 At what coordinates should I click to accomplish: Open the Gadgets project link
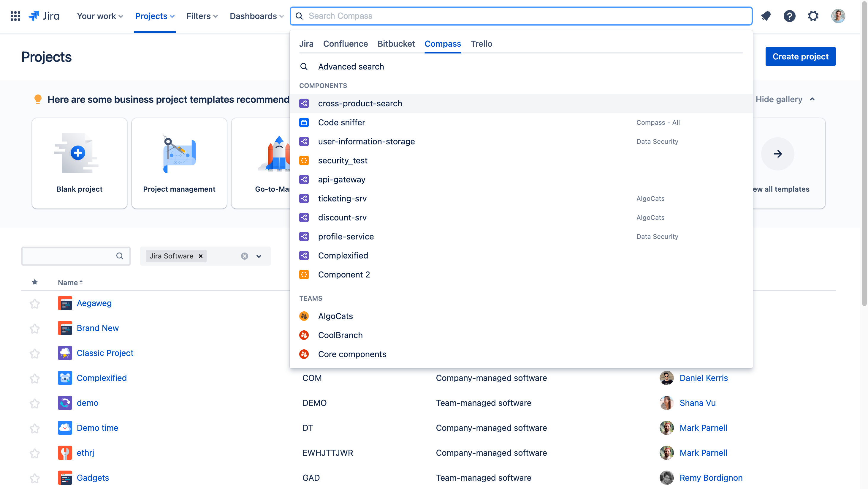tap(93, 478)
